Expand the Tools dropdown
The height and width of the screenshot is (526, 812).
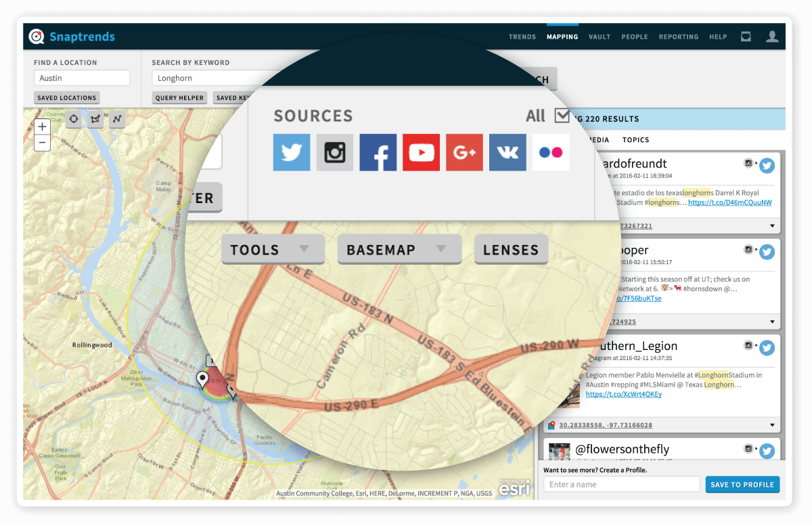click(x=268, y=250)
